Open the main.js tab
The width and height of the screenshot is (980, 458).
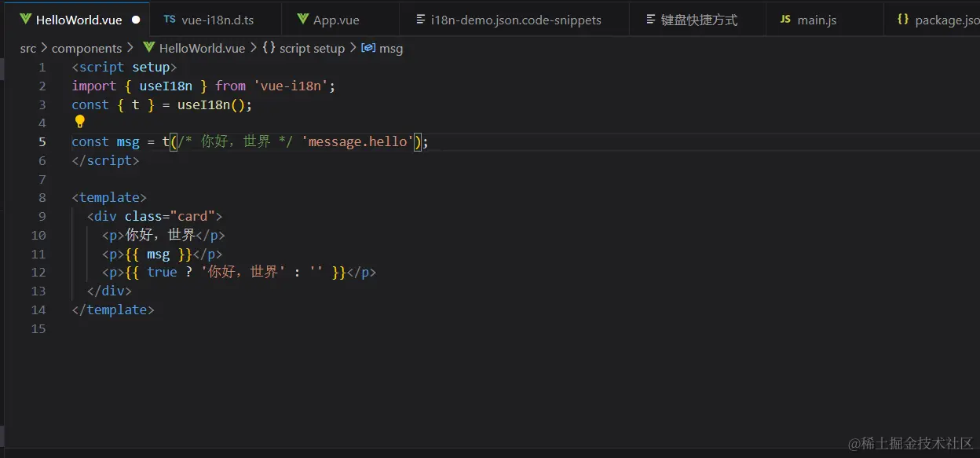824,20
